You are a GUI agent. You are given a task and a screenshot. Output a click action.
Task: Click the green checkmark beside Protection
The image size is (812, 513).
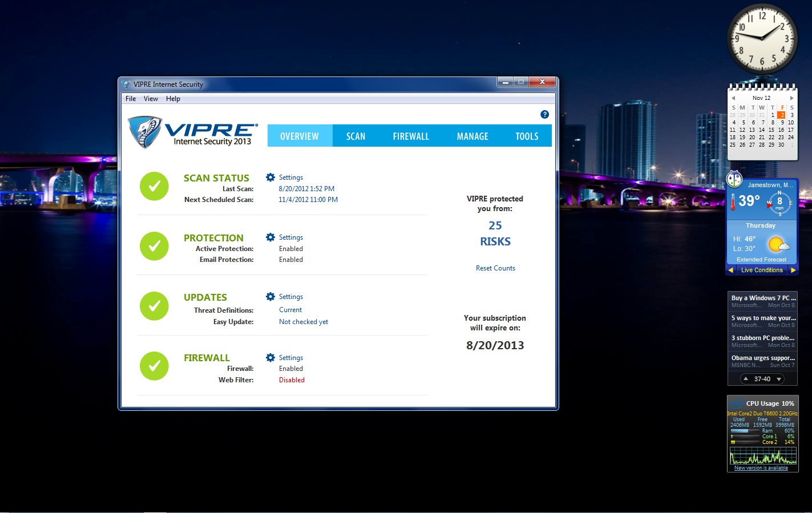154,247
